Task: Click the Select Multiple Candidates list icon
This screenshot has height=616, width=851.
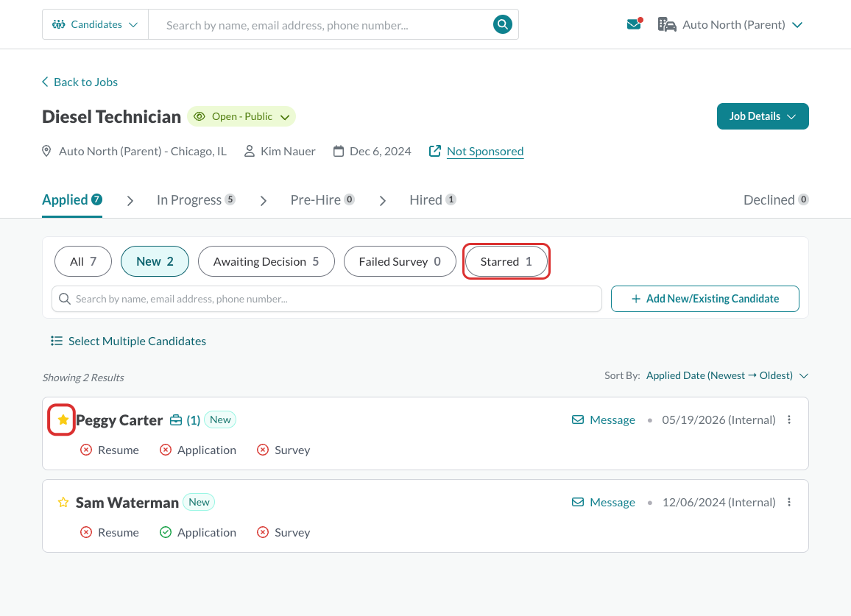Action: tap(57, 341)
